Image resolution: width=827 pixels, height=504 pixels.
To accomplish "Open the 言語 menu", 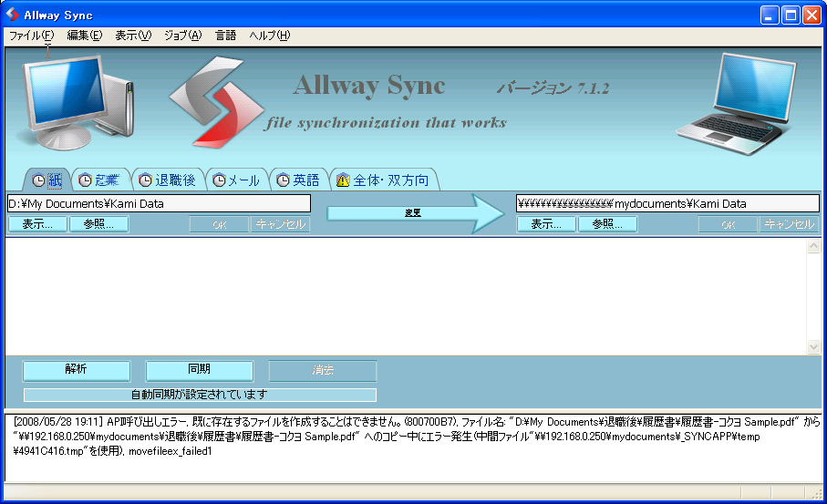I will coord(225,36).
